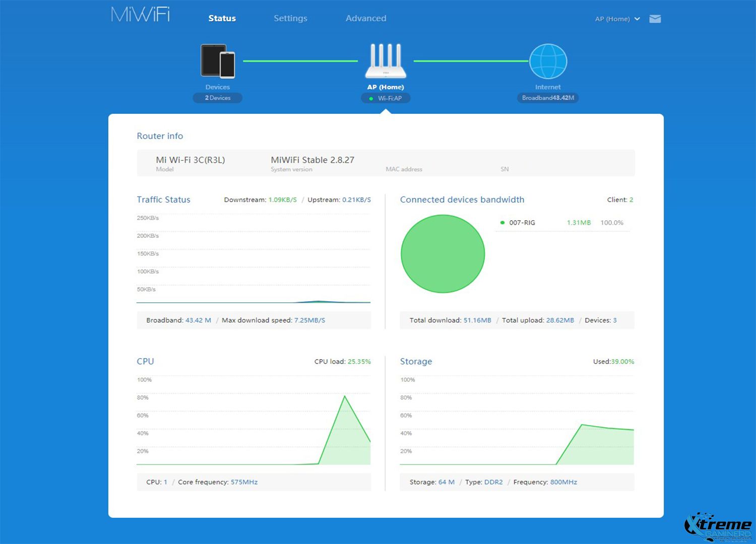This screenshot has width=756, height=544.
Task: Click the 1.31MB usage value
Action: 579,223
